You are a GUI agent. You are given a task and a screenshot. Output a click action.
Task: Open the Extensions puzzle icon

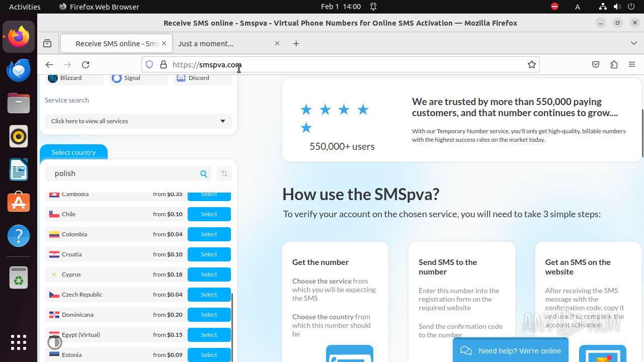(614, 64)
